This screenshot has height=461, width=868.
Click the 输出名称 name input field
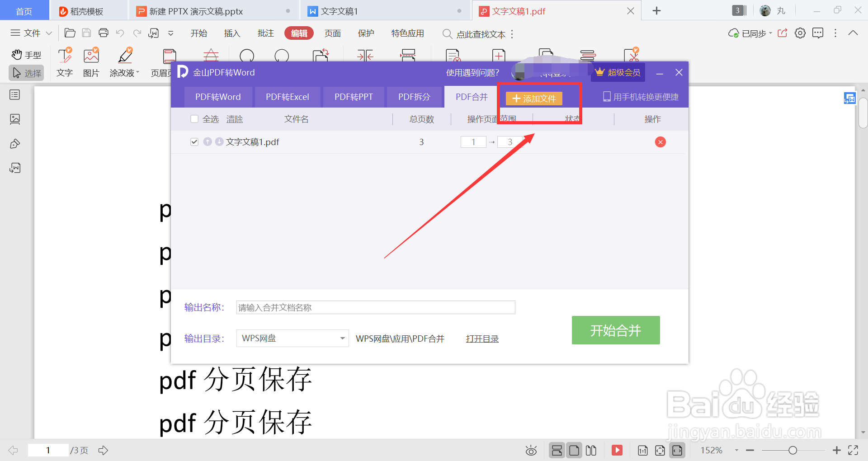(x=375, y=307)
